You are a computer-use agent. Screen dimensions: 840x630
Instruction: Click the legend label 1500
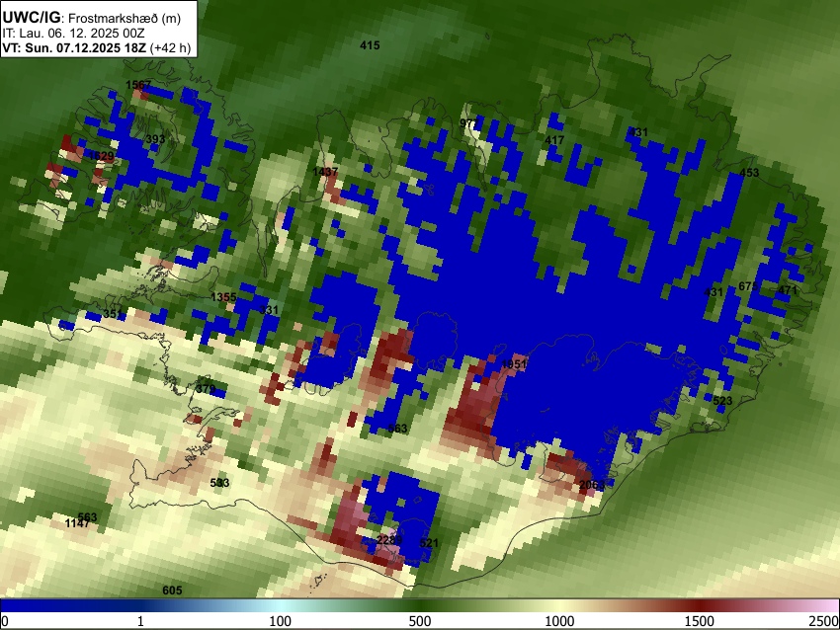coord(700,621)
